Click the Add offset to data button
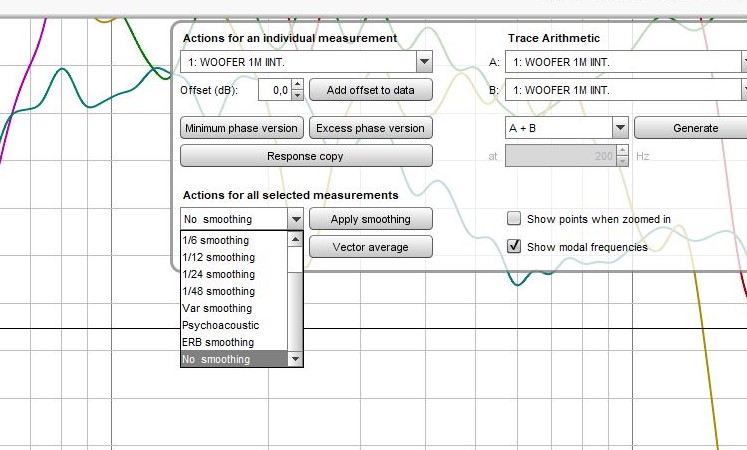The height and width of the screenshot is (450, 747). (370, 90)
